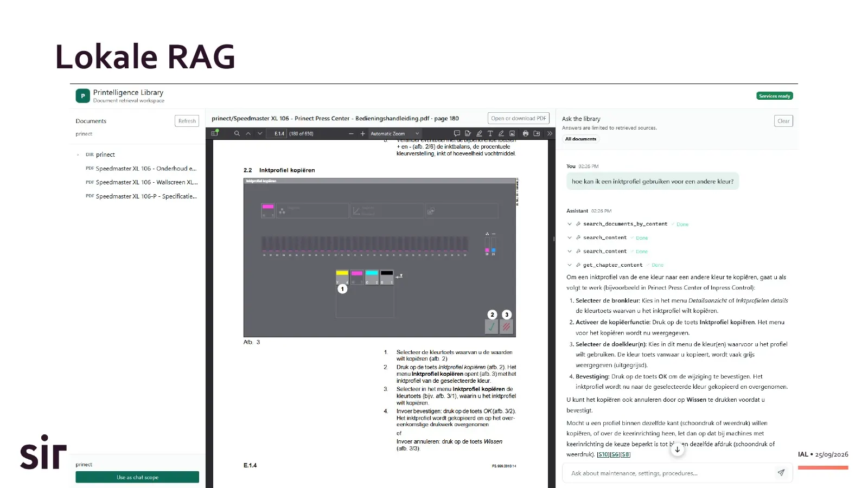Click the page number field E.1.4
This screenshot has width=868, height=488.
[x=277, y=133]
